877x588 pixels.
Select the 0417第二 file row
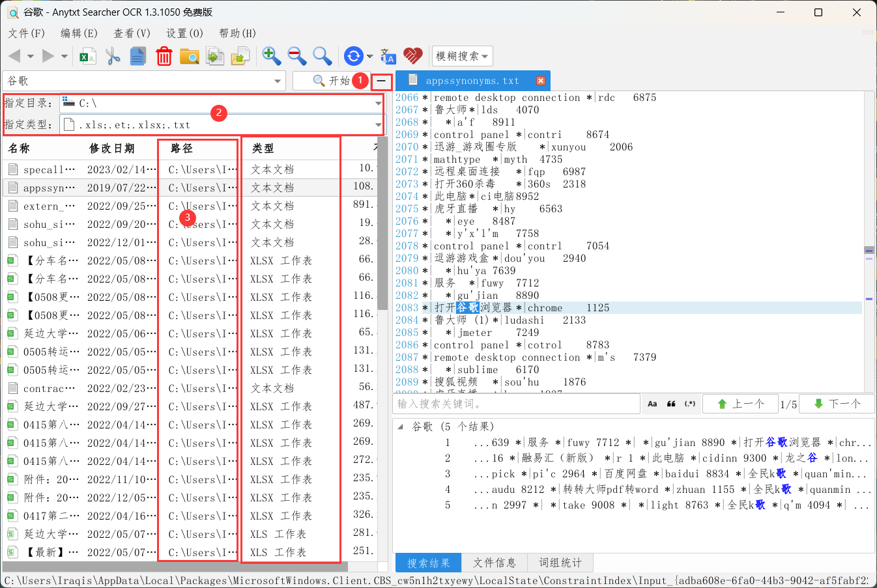(x=190, y=516)
